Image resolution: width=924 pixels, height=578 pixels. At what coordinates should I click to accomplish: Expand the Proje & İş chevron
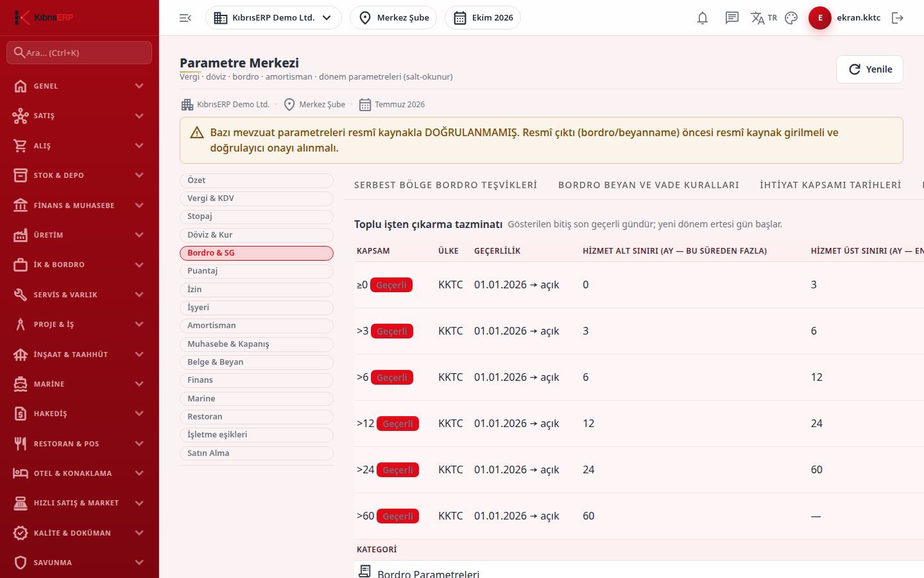pyautogui.click(x=139, y=324)
